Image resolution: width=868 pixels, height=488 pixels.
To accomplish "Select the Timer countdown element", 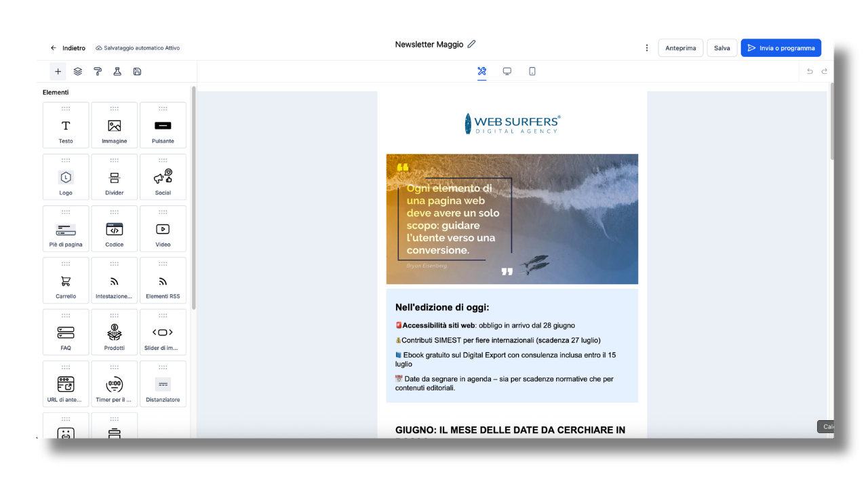I will click(115, 384).
